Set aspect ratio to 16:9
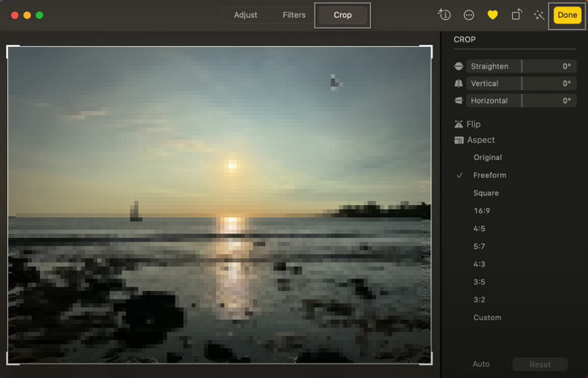This screenshot has height=378, width=588. 482,211
